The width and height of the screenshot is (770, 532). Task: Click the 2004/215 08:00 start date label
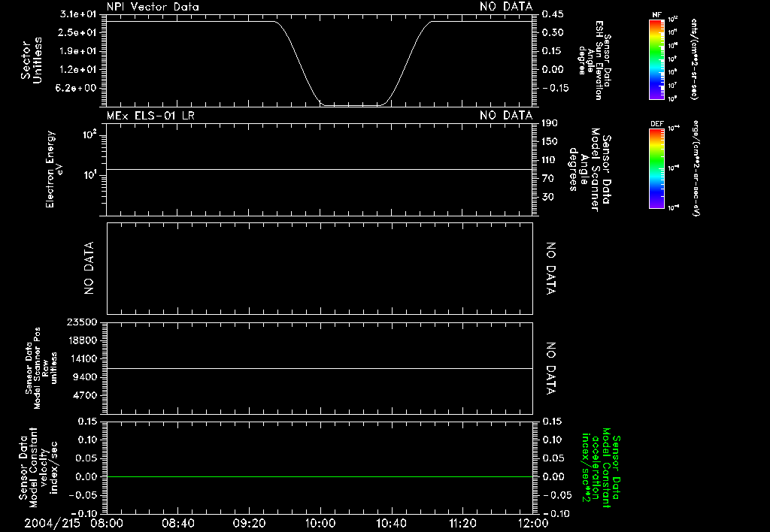point(74,524)
